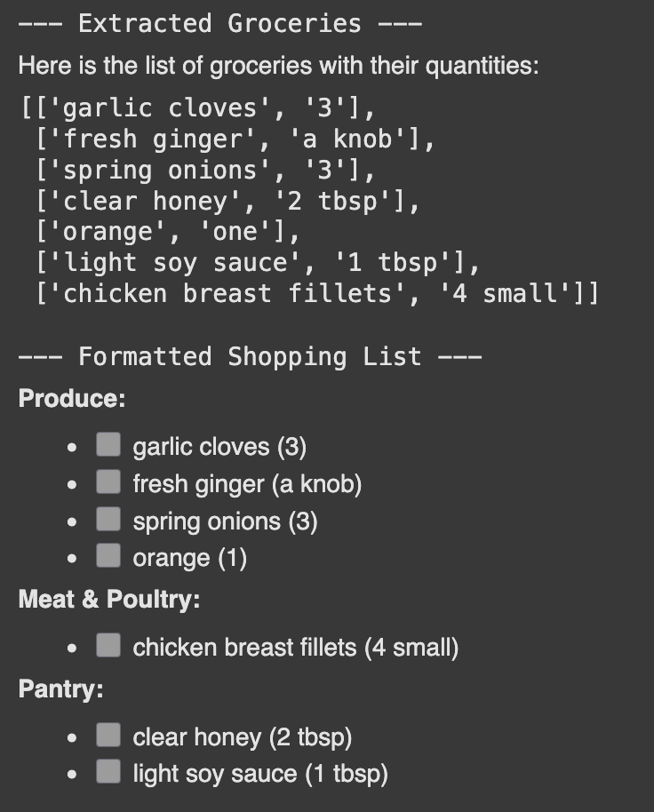Tick the clear honey checkbox
Screen dimensions: 654x812
coord(108,736)
